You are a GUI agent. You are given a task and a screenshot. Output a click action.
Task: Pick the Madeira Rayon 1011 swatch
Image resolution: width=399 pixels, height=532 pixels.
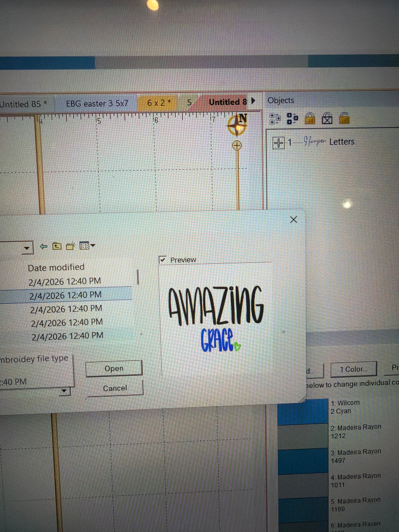pos(303,485)
